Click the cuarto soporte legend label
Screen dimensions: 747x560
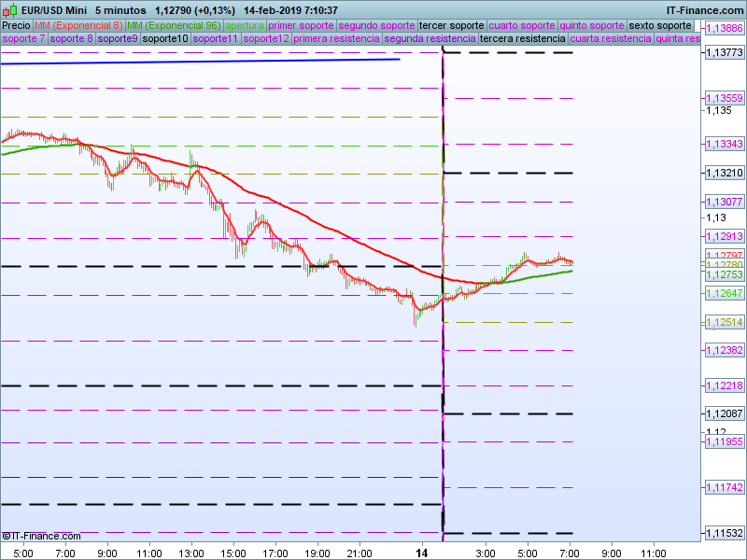point(522,25)
